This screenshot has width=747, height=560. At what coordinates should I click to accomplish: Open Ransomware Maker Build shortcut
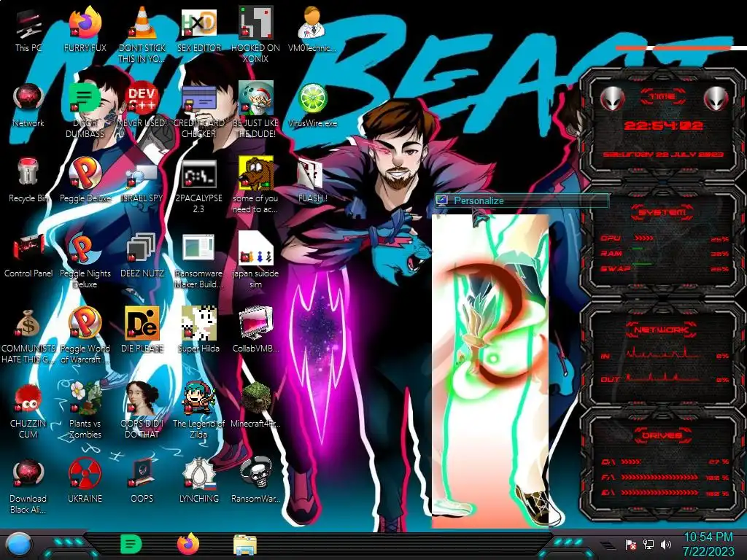(x=199, y=260)
